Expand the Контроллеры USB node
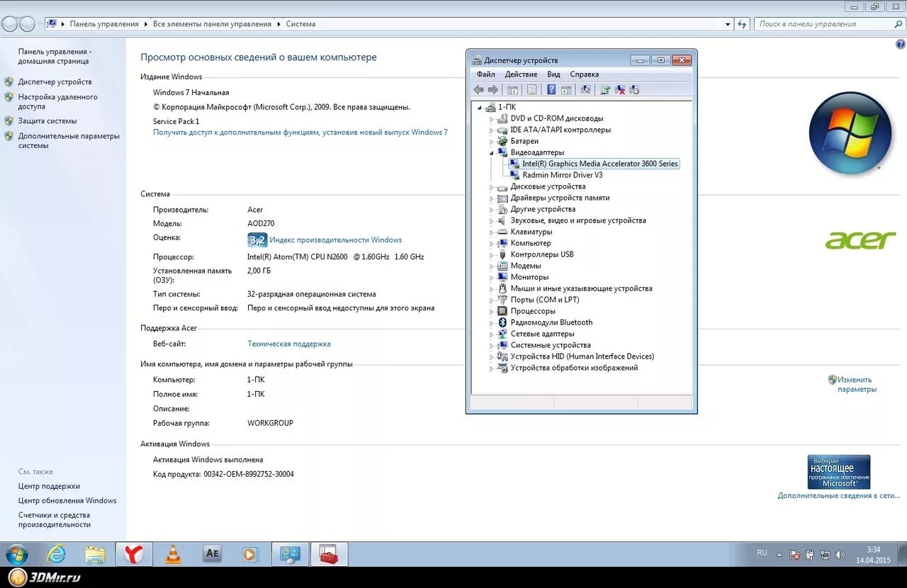907x588 pixels. click(x=491, y=255)
